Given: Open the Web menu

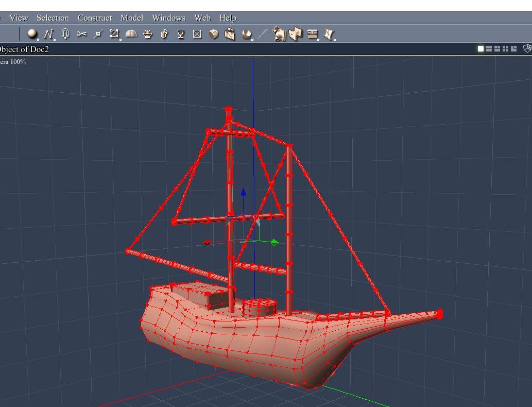Looking at the screenshot, I should 202,18.
